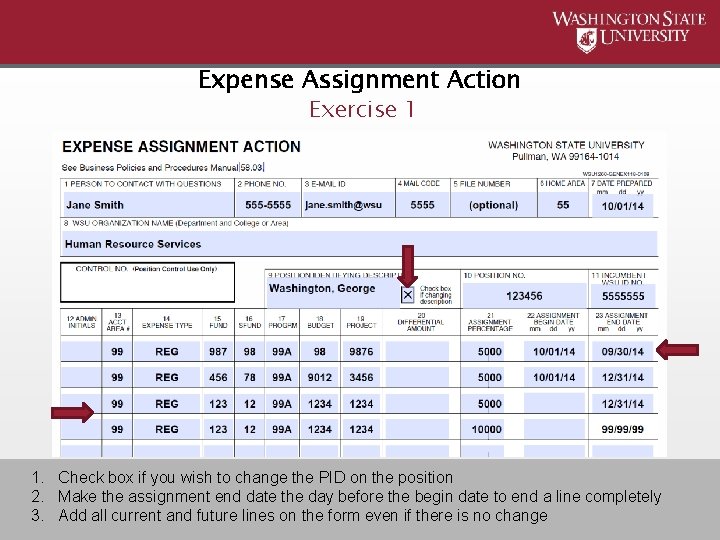Viewport: 720px width, 540px height.
Task: Click the '15 FUND' column header
Action: (218, 322)
